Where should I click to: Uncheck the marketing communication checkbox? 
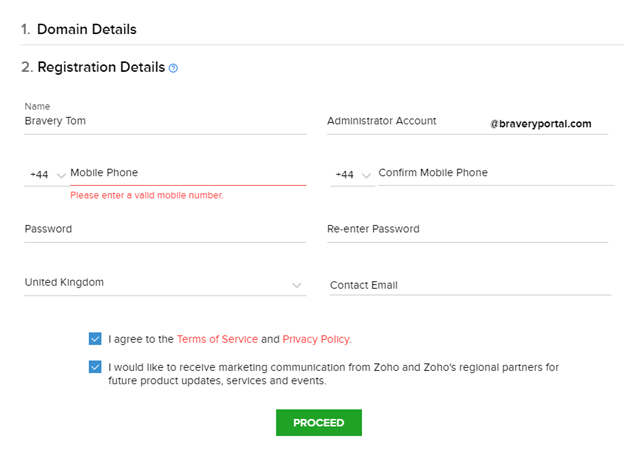tap(95, 367)
